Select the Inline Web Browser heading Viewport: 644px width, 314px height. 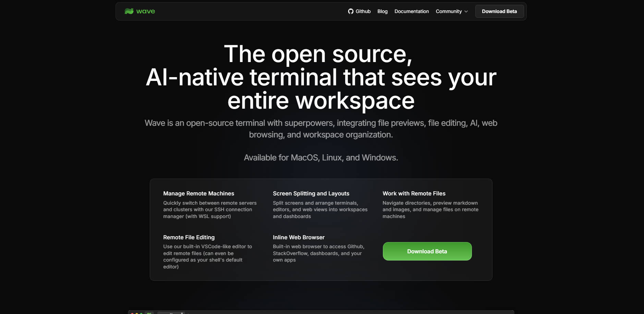click(299, 238)
